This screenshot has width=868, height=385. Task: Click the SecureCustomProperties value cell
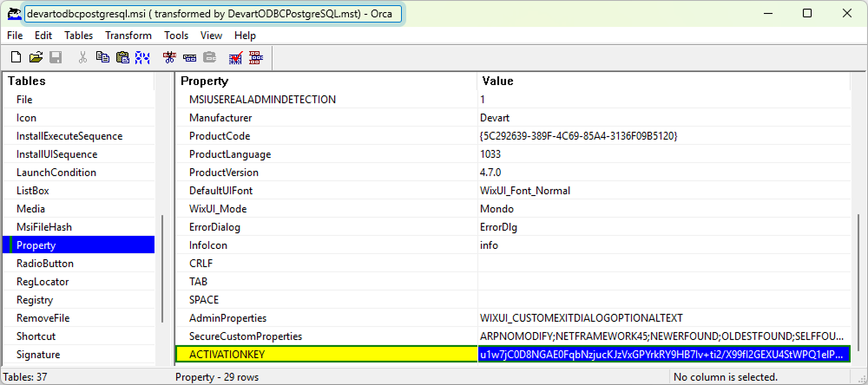pyautogui.click(x=664, y=336)
